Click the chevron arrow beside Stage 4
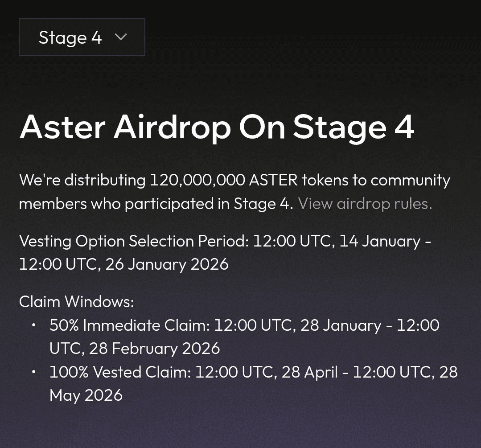Viewport: 481px width, 448px height. (x=121, y=37)
